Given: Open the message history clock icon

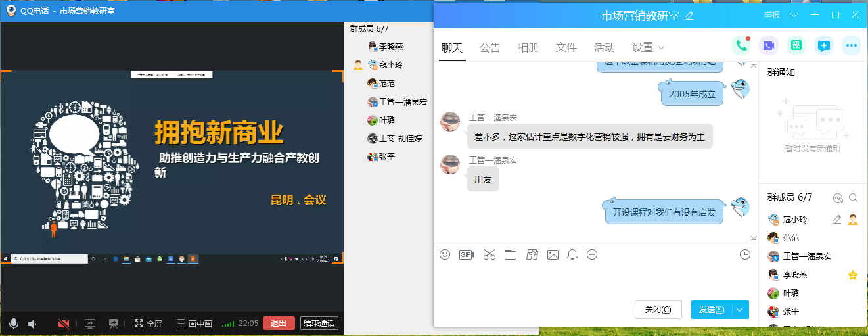Looking at the screenshot, I should (x=744, y=254).
